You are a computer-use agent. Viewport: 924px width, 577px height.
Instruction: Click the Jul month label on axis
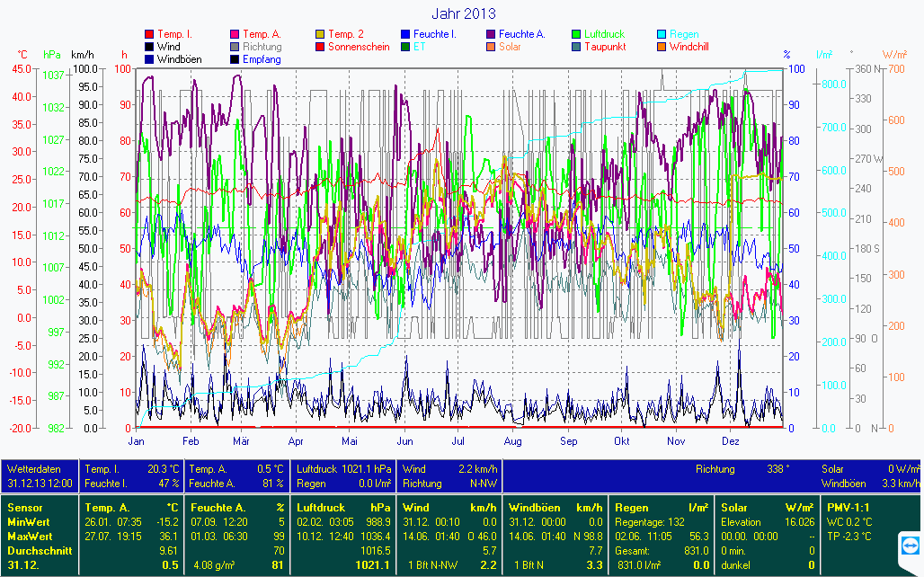pyautogui.click(x=458, y=441)
